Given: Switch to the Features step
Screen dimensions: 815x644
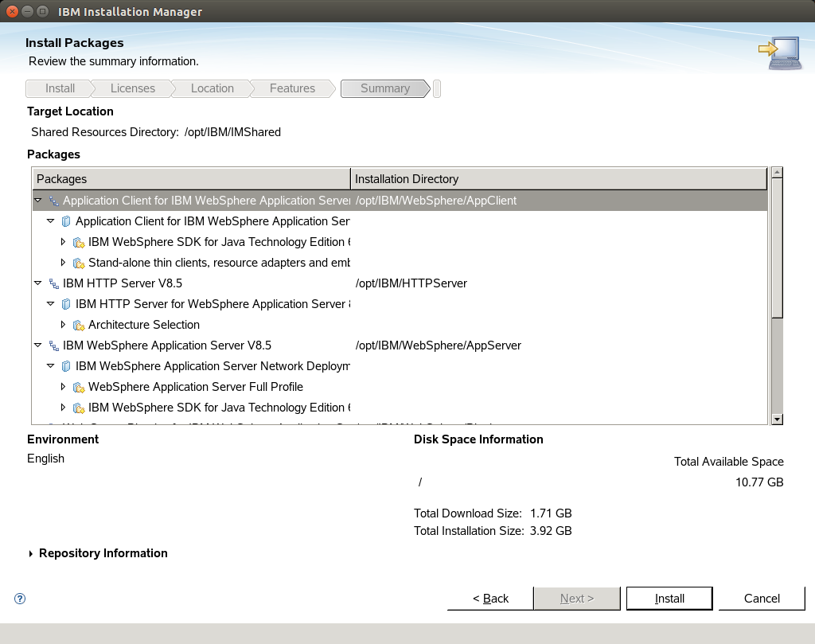Looking at the screenshot, I should 292,88.
